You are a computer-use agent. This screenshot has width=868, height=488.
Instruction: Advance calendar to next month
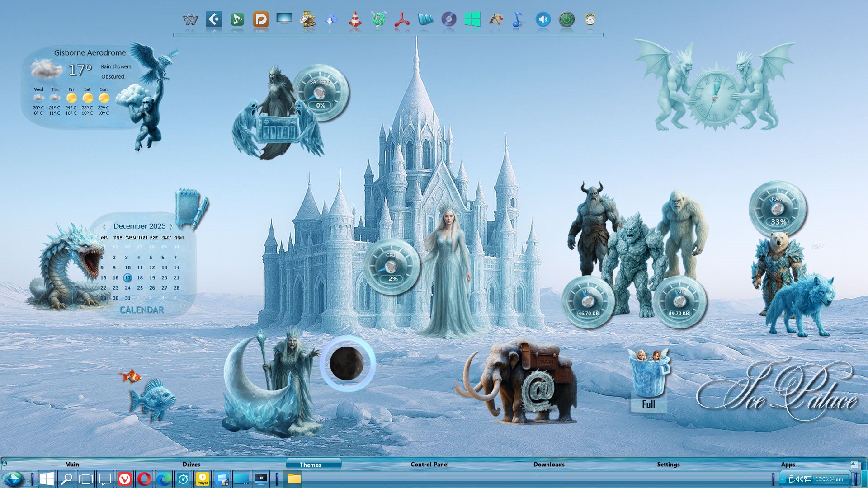171,226
